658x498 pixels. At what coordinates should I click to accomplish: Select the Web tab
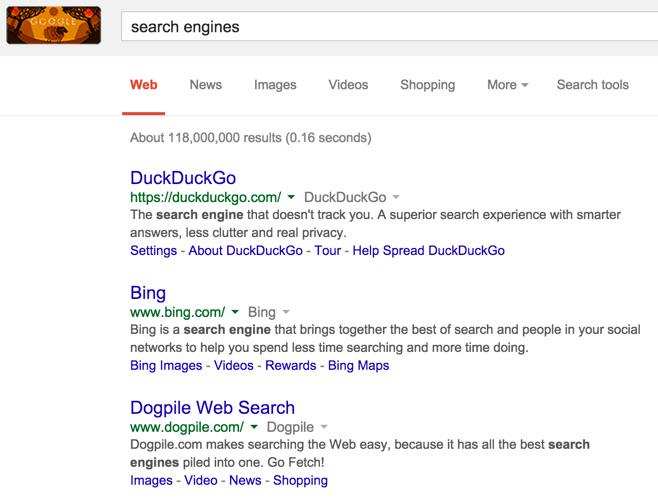click(x=144, y=85)
